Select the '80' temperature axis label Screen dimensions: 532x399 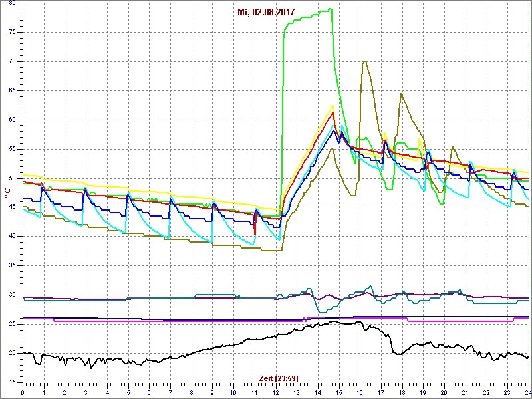[x=11, y=3]
